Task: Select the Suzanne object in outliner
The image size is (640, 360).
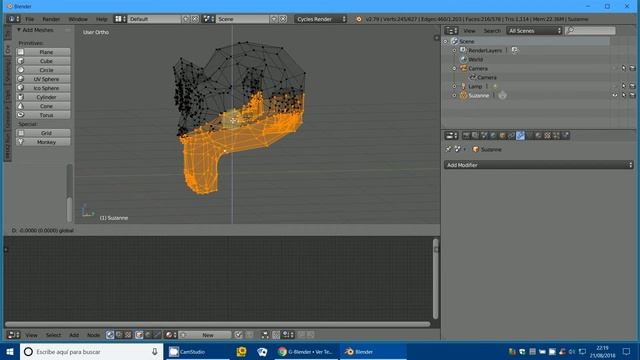Action: (x=478, y=95)
